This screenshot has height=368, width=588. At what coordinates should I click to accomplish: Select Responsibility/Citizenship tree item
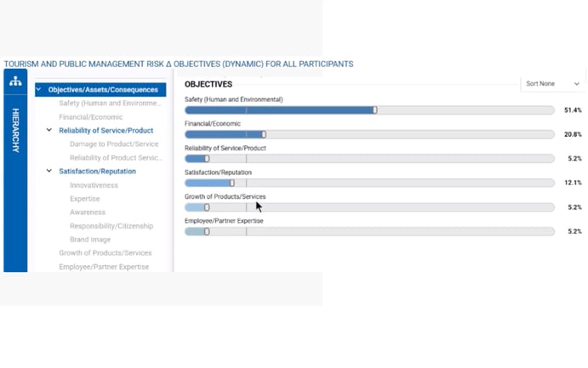coord(111,226)
